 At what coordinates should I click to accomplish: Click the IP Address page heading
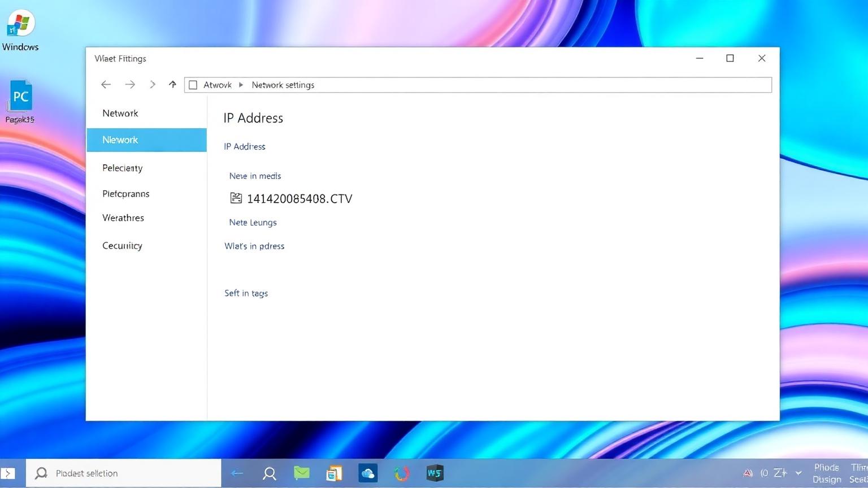[x=253, y=118]
